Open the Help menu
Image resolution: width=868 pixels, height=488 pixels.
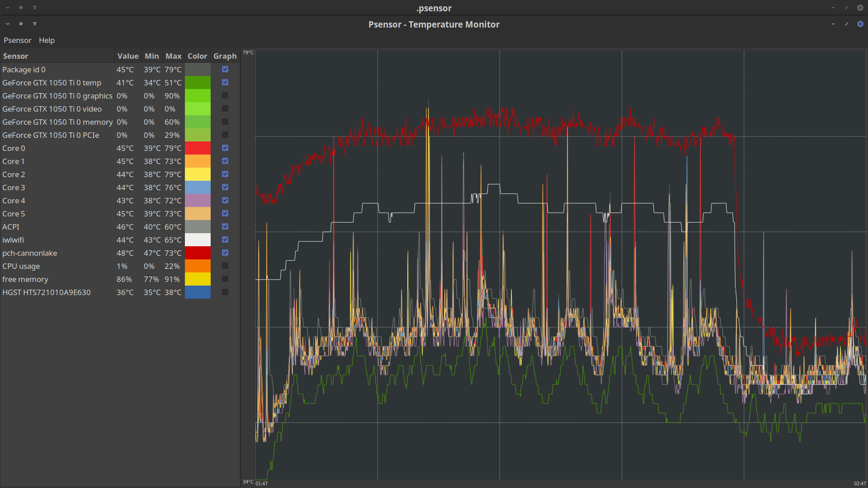click(47, 40)
